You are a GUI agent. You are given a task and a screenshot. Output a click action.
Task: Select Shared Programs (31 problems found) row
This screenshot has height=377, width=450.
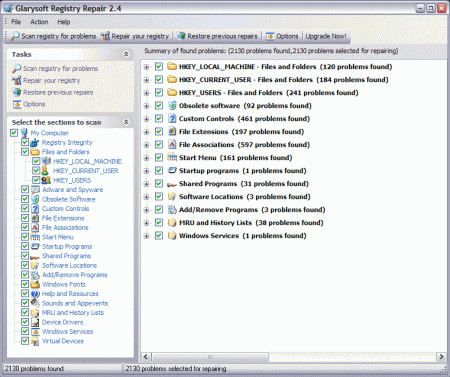click(x=244, y=184)
